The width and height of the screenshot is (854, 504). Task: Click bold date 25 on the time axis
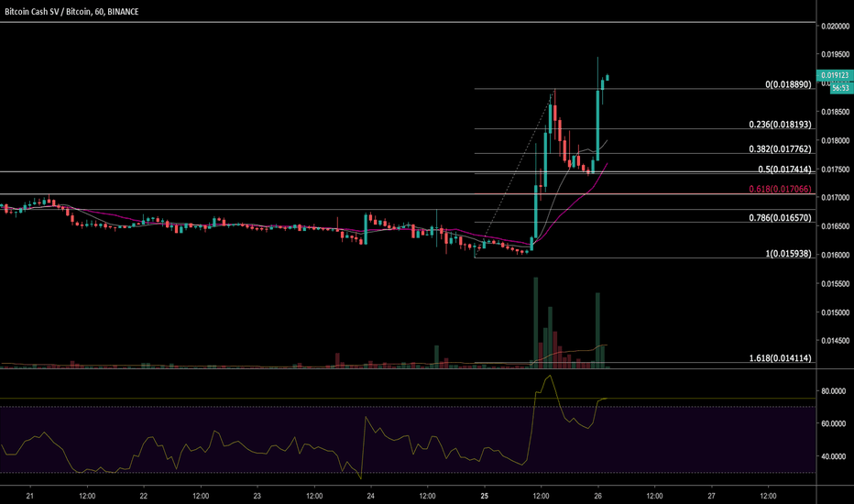point(484,496)
